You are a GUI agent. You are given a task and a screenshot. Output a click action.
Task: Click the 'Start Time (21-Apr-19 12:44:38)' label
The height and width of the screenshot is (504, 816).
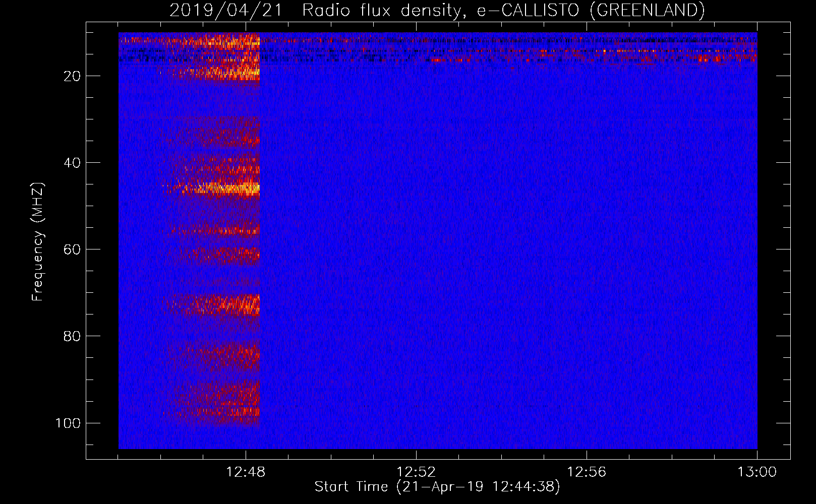(x=437, y=487)
